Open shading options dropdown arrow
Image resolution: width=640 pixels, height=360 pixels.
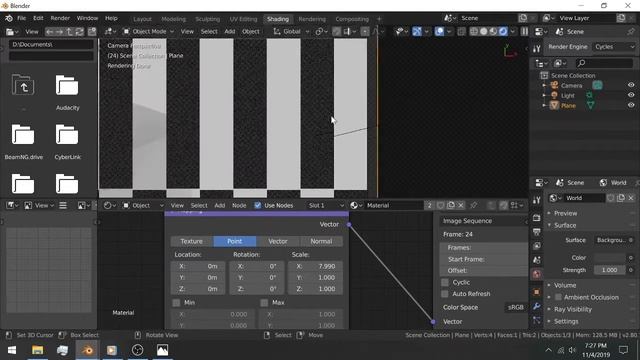[513, 31]
